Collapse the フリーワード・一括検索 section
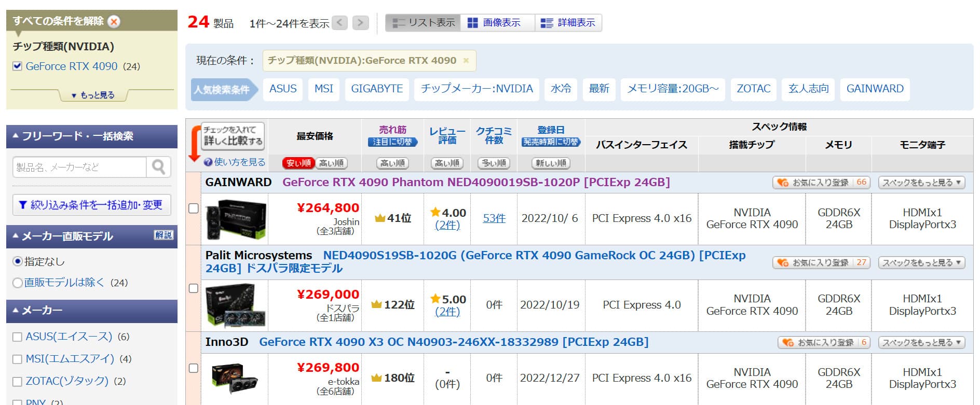The image size is (980, 405). tap(91, 136)
